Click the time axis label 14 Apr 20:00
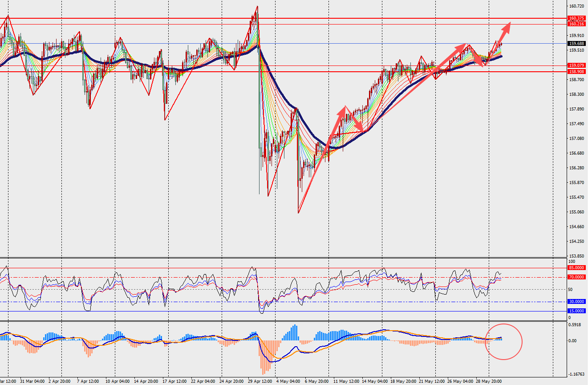The image size is (588, 385). pos(146,382)
